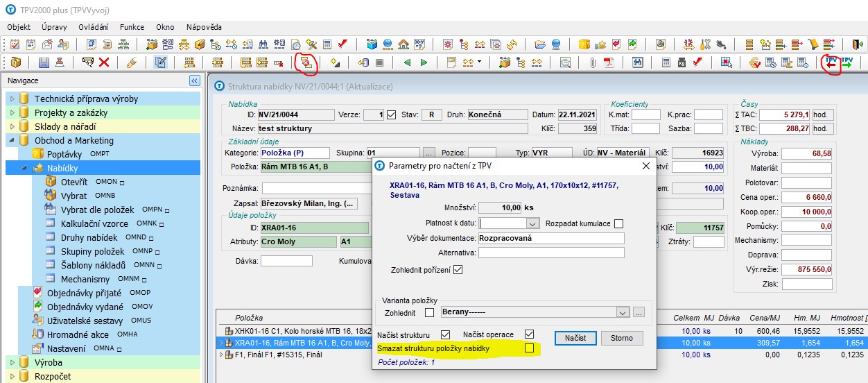868x383 pixels.
Task: Enable Smazat strukturu položky nabídky checkbox
Action: pos(530,348)
